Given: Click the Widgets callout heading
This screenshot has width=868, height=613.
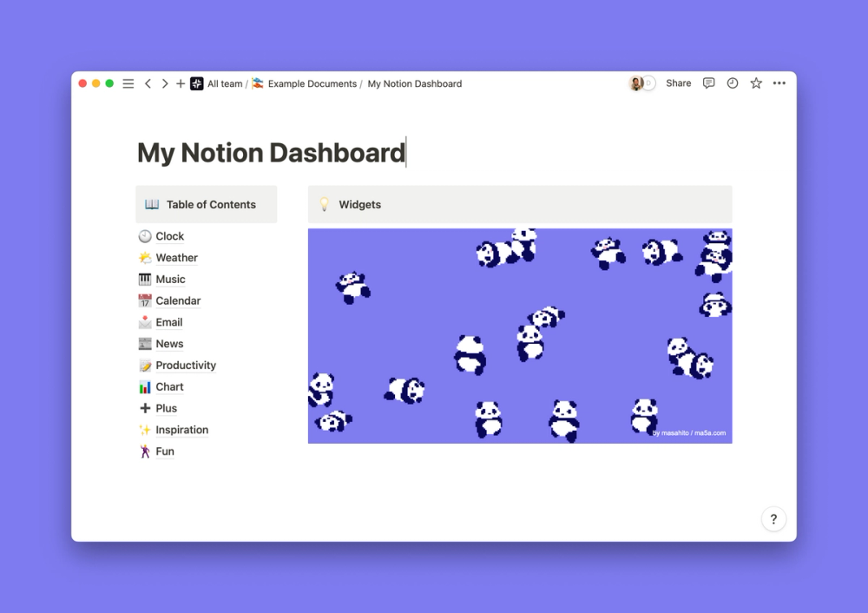Looking at the screenshot, I should coord(360,204).
